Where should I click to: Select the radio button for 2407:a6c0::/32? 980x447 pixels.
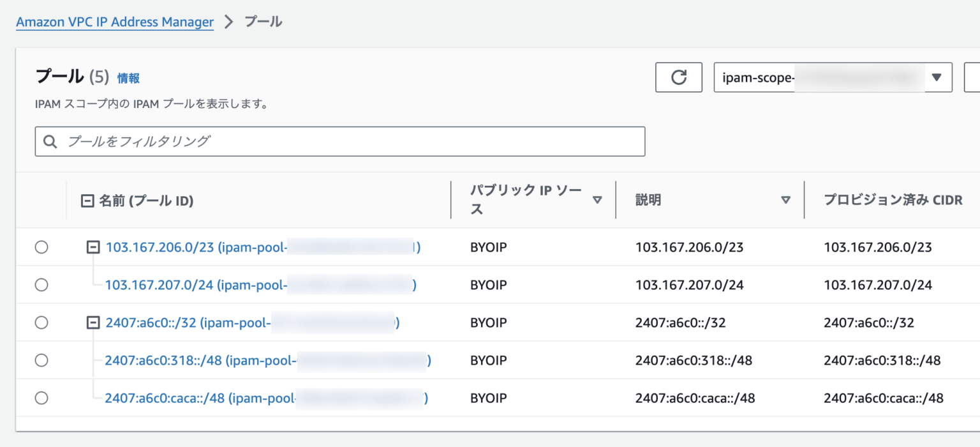(x=41, y=322)
